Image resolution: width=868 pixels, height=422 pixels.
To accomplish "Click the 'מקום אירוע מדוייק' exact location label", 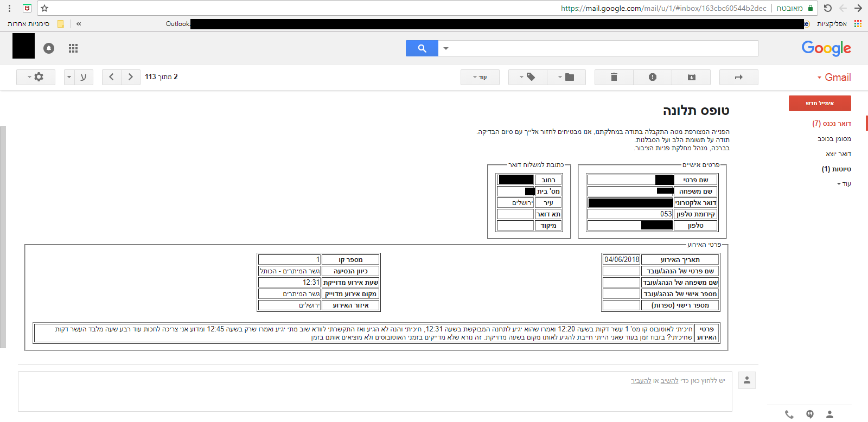I will click(350, 294).
